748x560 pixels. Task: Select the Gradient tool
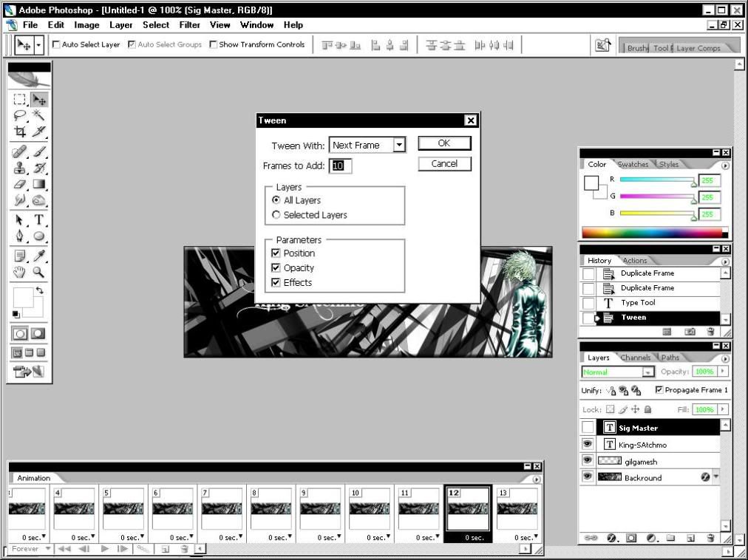[x=39, y=184]
